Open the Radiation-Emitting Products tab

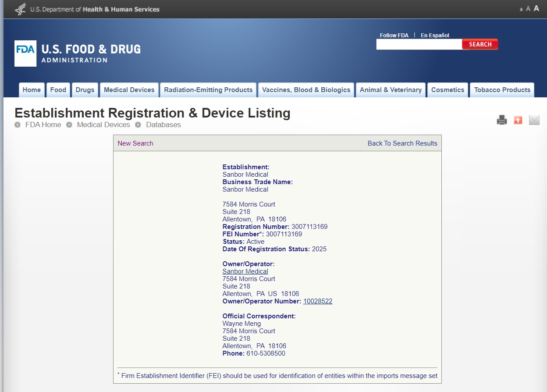pos(208,90)
